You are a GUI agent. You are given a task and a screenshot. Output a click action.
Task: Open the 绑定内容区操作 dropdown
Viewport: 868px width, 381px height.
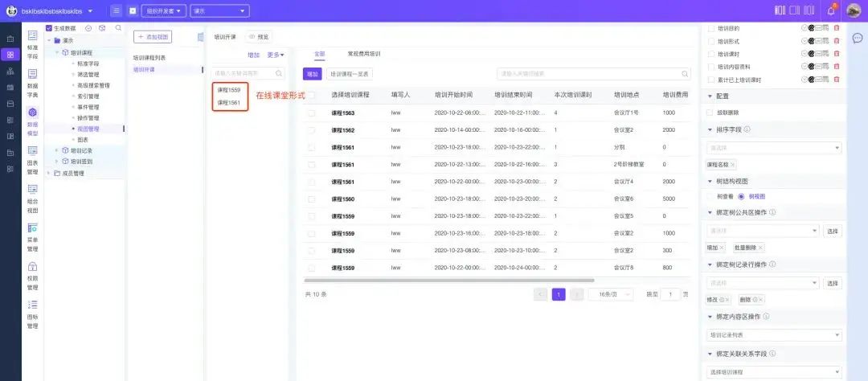point(774,334)
